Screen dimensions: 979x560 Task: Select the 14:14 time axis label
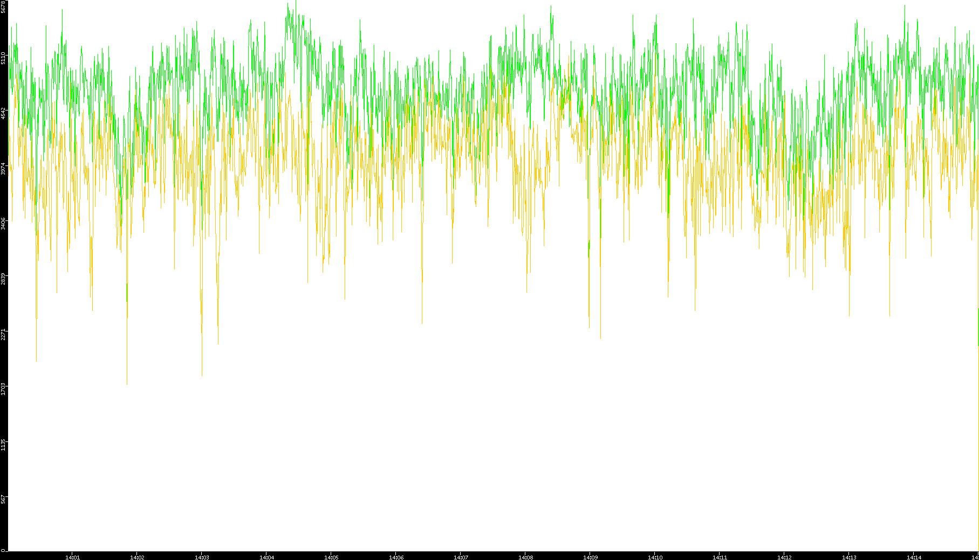(914, 557)
